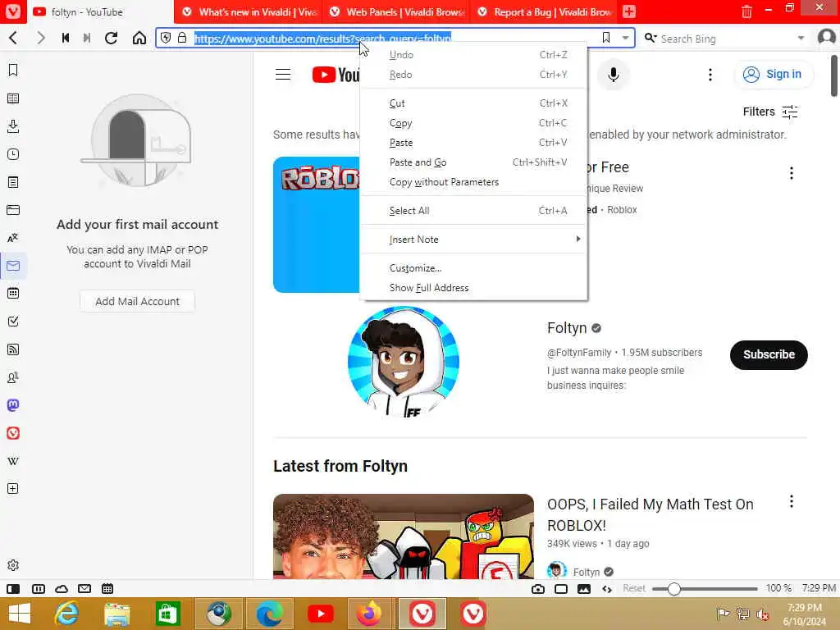Viewport: 840px width, 630px height.
Task: Click the tab tiling status icon
Action: point(39,589)
